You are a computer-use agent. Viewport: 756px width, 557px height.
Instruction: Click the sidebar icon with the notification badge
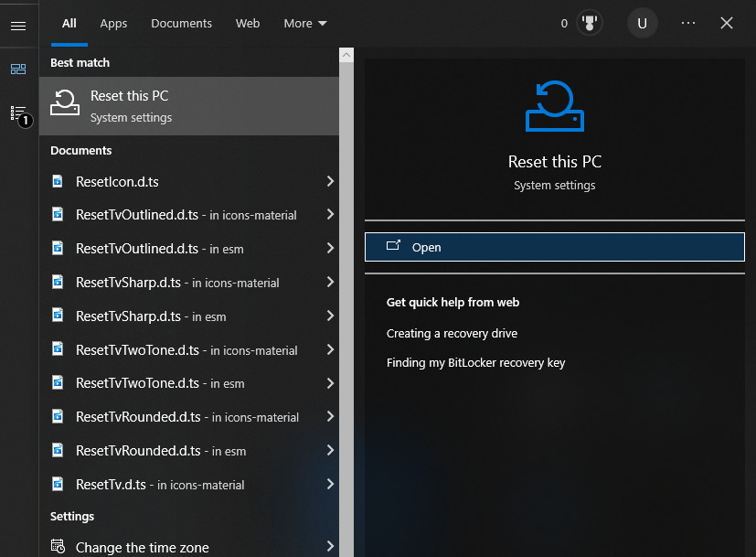coord(18,112)
